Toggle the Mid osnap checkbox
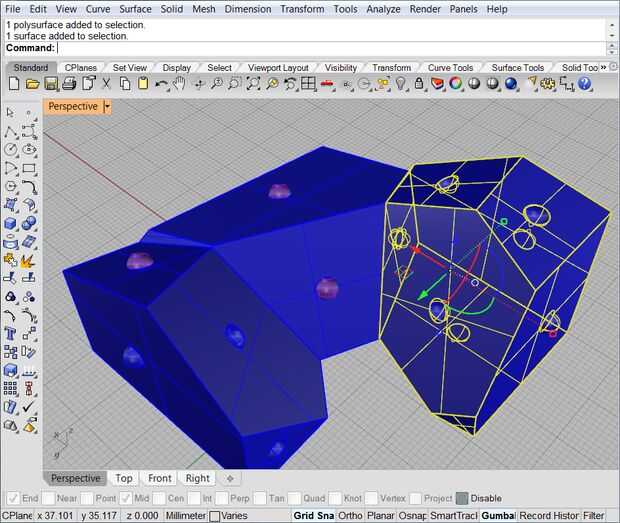Viewport: 620px width, 523px height. click(127, 498)
